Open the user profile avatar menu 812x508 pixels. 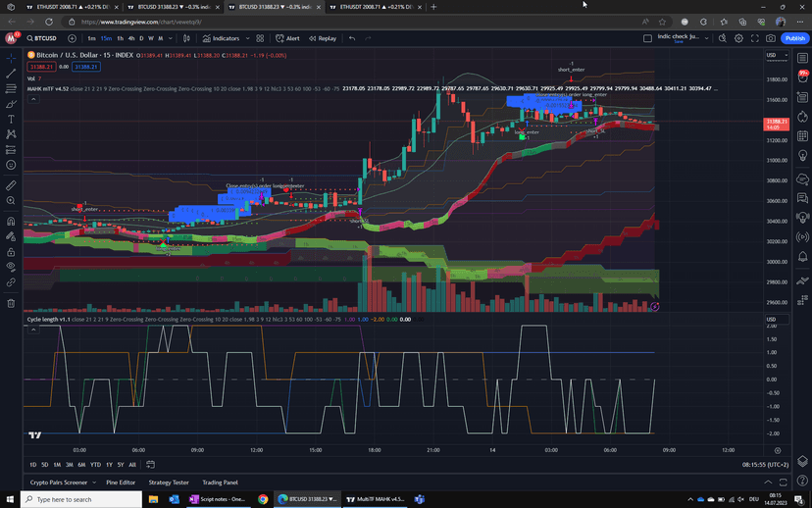coord(11,38)
